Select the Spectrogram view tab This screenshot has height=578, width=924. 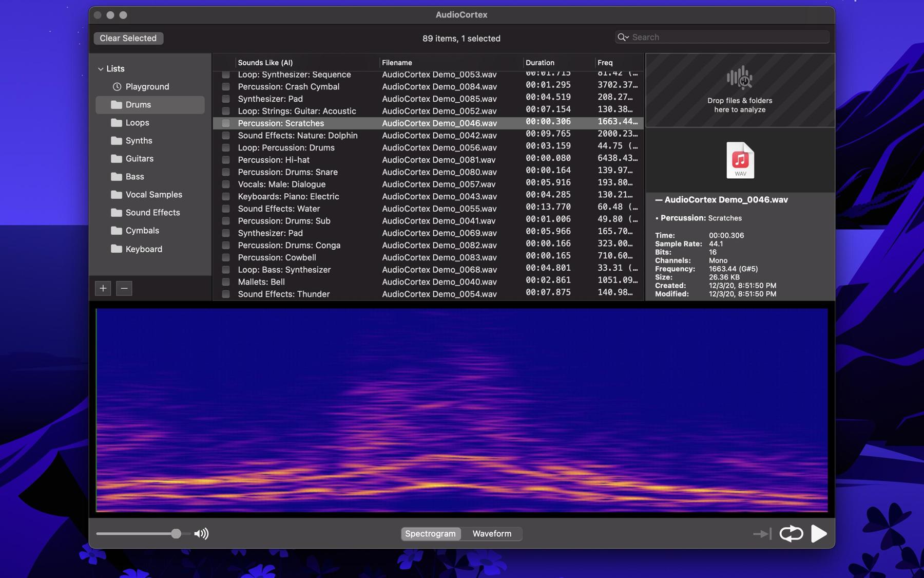pyautogui.click(x=430, y=534)
